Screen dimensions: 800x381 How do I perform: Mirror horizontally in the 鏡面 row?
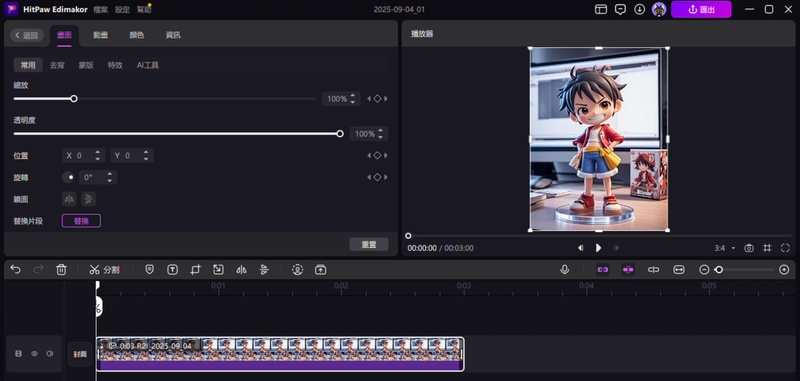click(69, 198)
